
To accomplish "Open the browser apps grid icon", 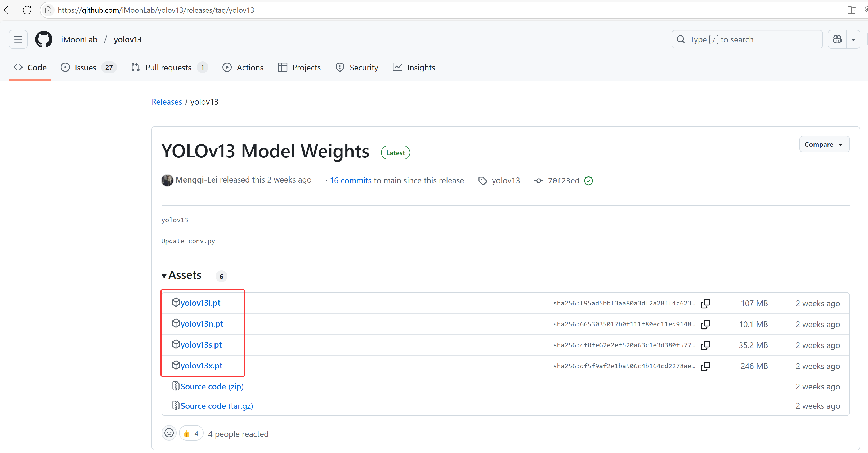I will tap(851, 10).
